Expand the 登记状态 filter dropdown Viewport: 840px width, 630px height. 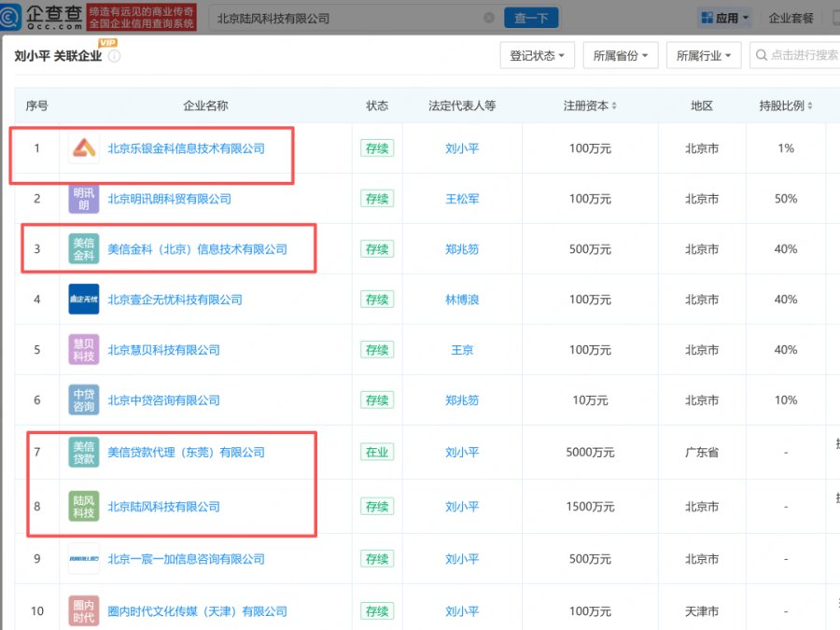coord(538,55)
